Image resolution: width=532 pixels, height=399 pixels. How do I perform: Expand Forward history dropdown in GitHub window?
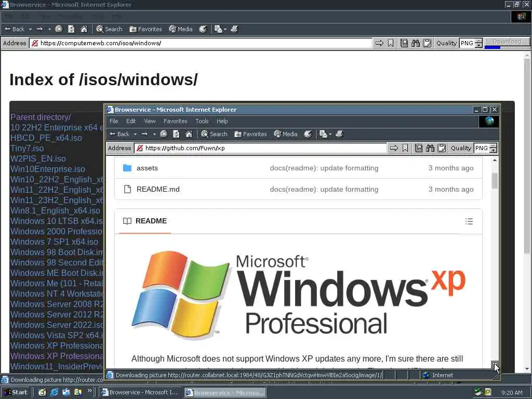(154, 135)
